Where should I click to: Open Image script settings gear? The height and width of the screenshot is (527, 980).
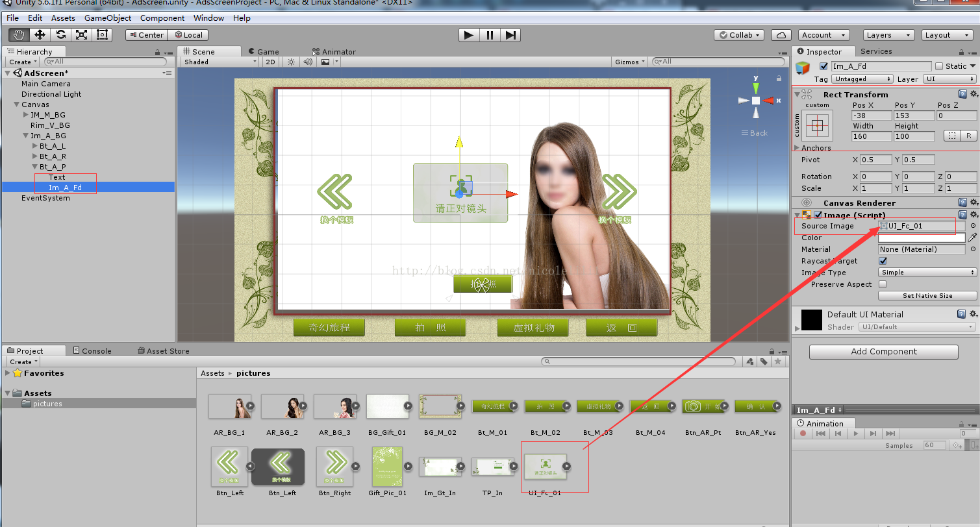(974, 215)
